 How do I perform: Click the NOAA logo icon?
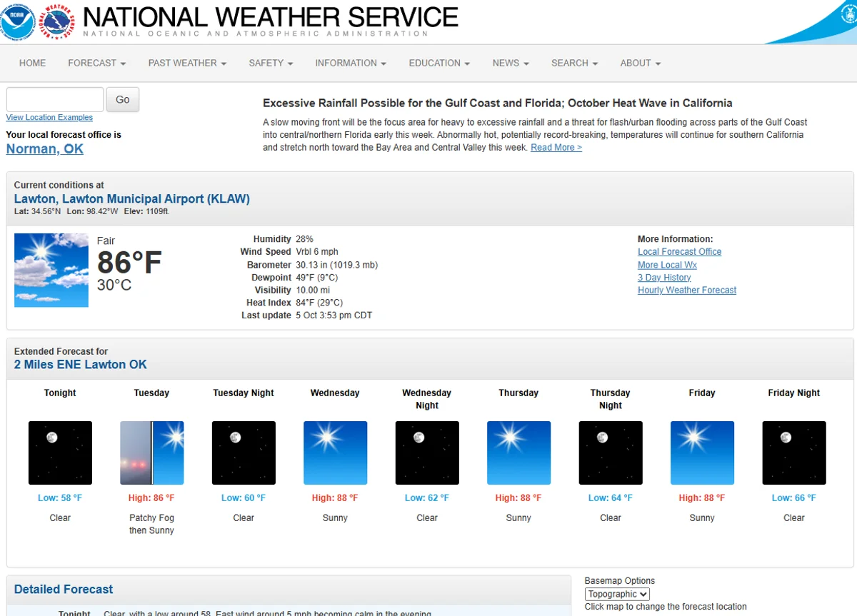coord(18,21)
